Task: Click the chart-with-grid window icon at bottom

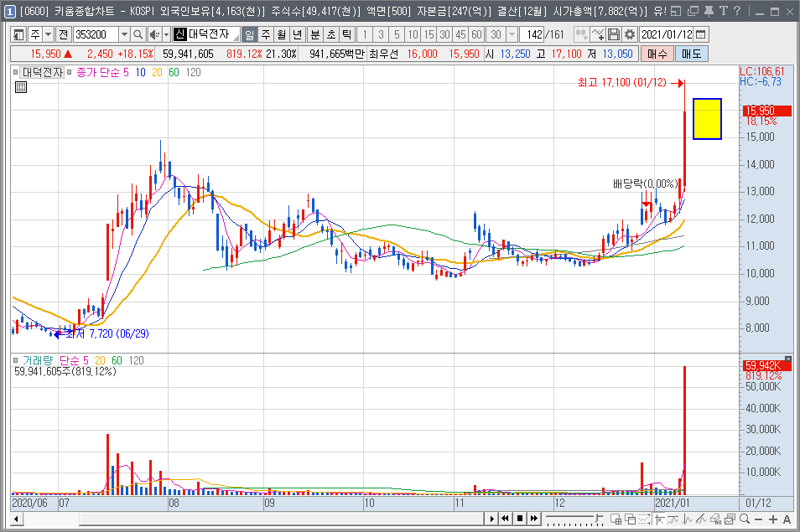Action: [616, 519]
